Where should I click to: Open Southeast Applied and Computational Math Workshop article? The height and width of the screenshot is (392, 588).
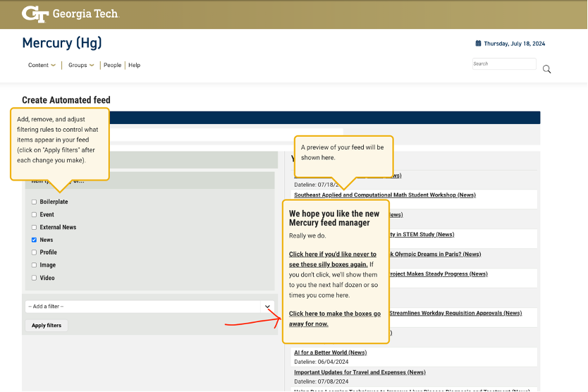pyautogui.click(x=385, y=195)
